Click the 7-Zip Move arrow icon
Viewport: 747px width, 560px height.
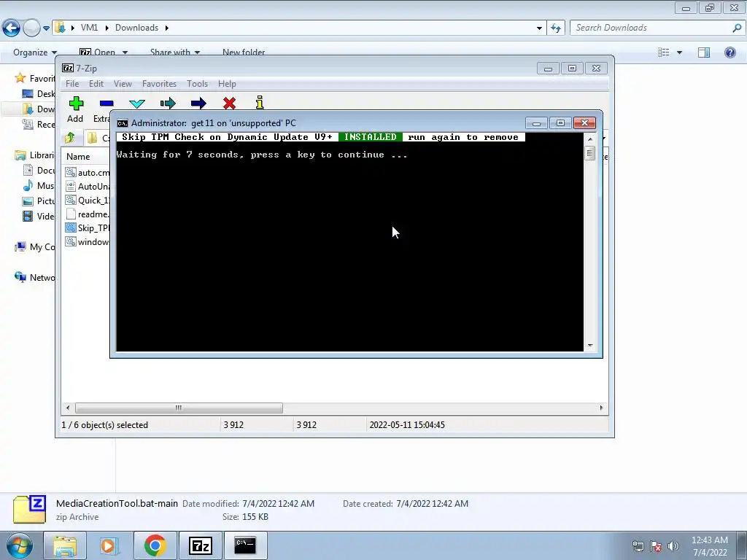point(198,104)
